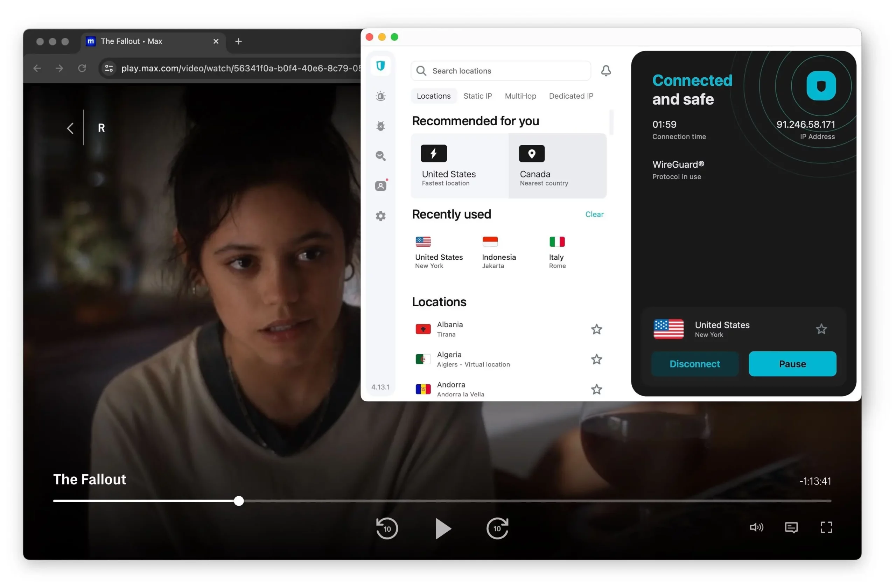896x588 pixels.
Task: Toggle favorite star for Algeria location
Action: 596,358
